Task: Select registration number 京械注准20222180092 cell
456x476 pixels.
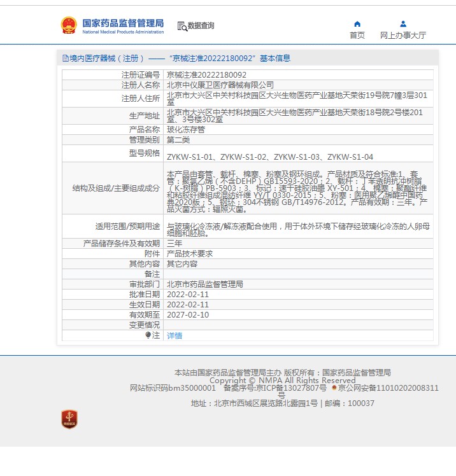Action: click(x=206, y=75)
